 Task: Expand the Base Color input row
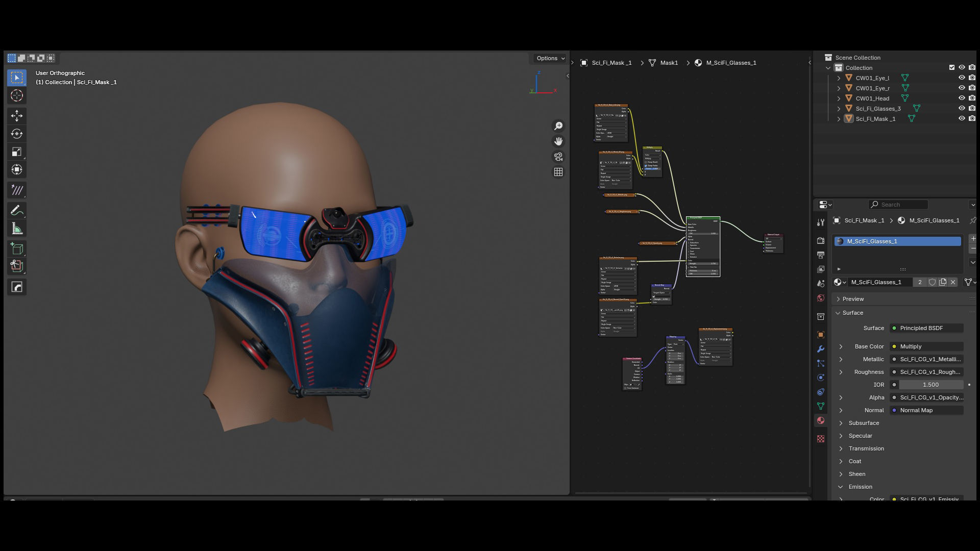point(841,346)
